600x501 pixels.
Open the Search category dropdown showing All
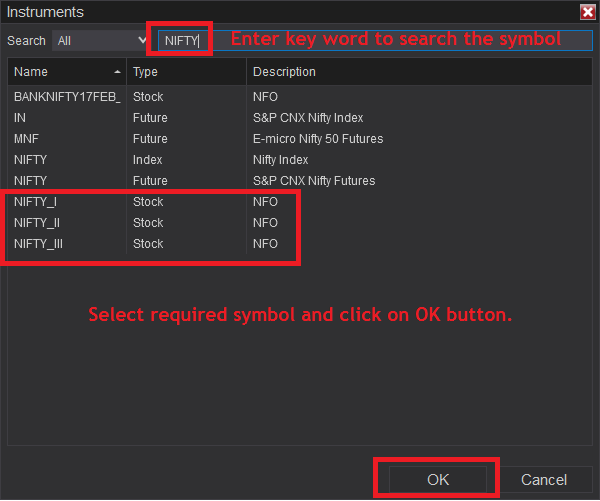tap(101, 41)
